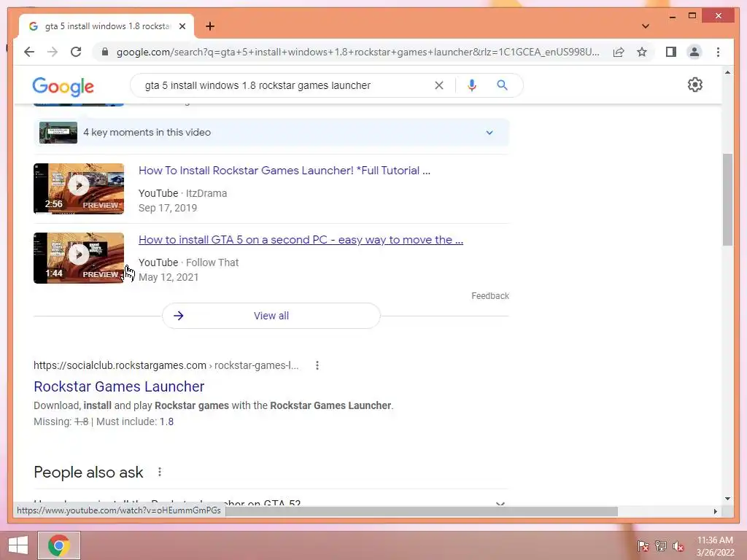Open People also ask options menu
This screenshot has height=560, width=747.
tap(160, 472)
